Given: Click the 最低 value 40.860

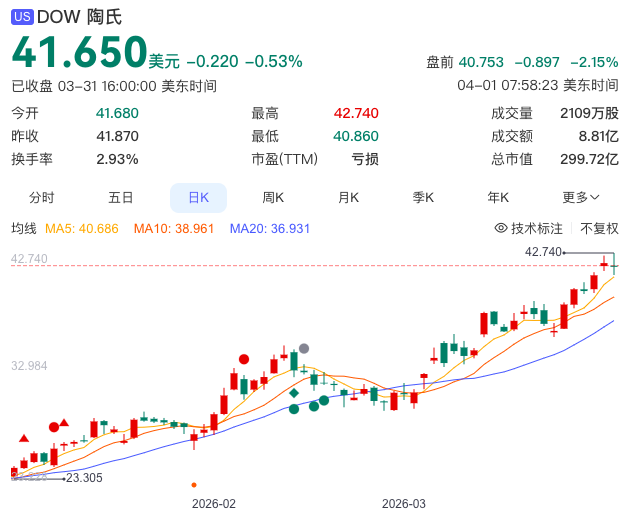Looking at the screenshot, I should [356, 136].
